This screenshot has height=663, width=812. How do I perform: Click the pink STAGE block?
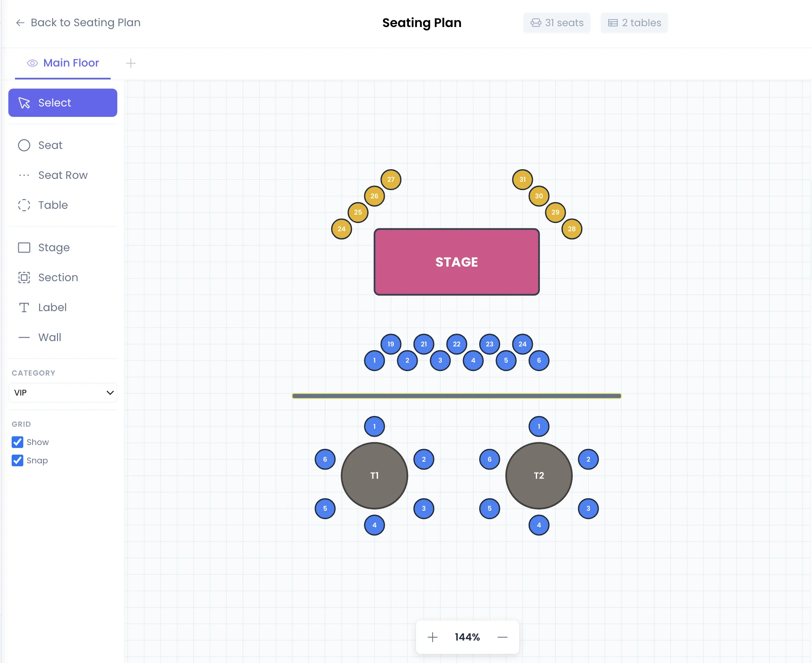point(457,262)
